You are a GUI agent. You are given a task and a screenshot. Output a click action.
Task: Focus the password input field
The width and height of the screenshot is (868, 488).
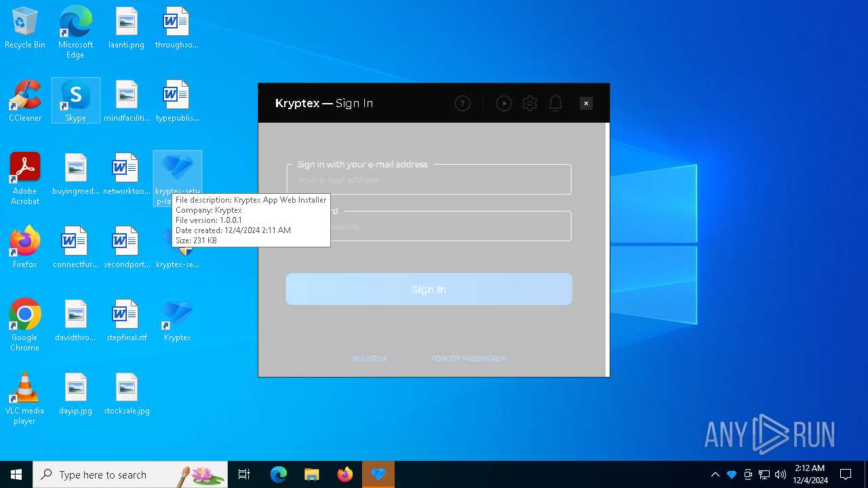(429, 226)
